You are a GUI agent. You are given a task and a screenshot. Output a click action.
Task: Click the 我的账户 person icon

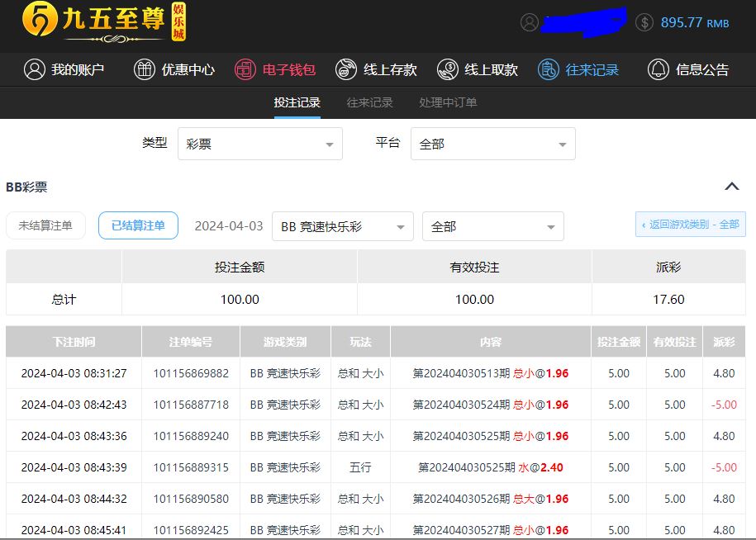(34, 69)
